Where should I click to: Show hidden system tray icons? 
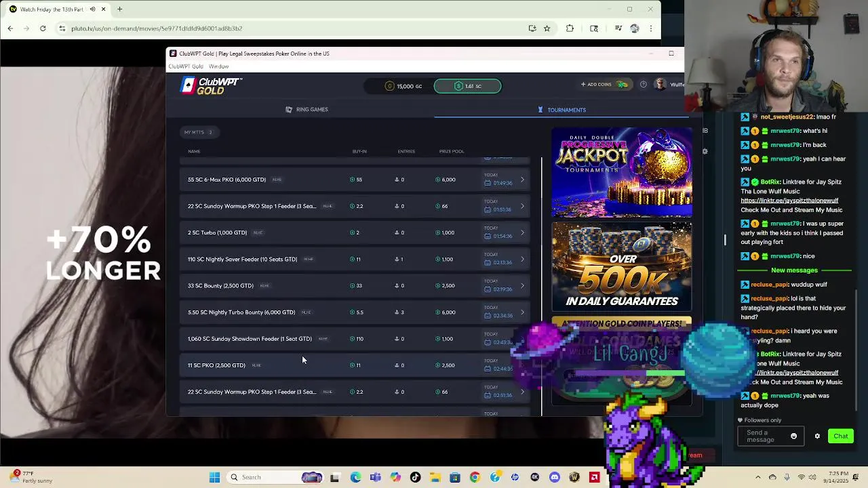pos(758,477)
